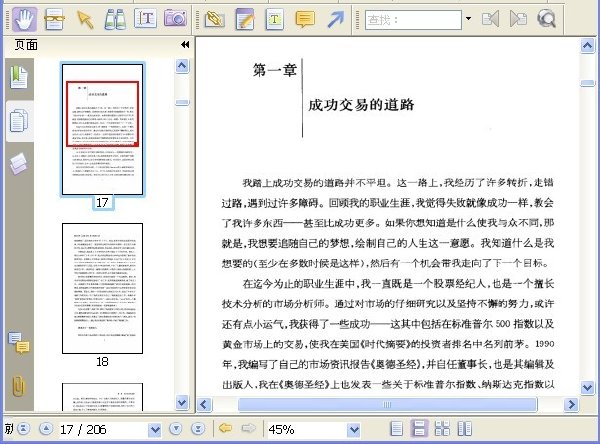Select the text selection tool

[x=145, y=18]
